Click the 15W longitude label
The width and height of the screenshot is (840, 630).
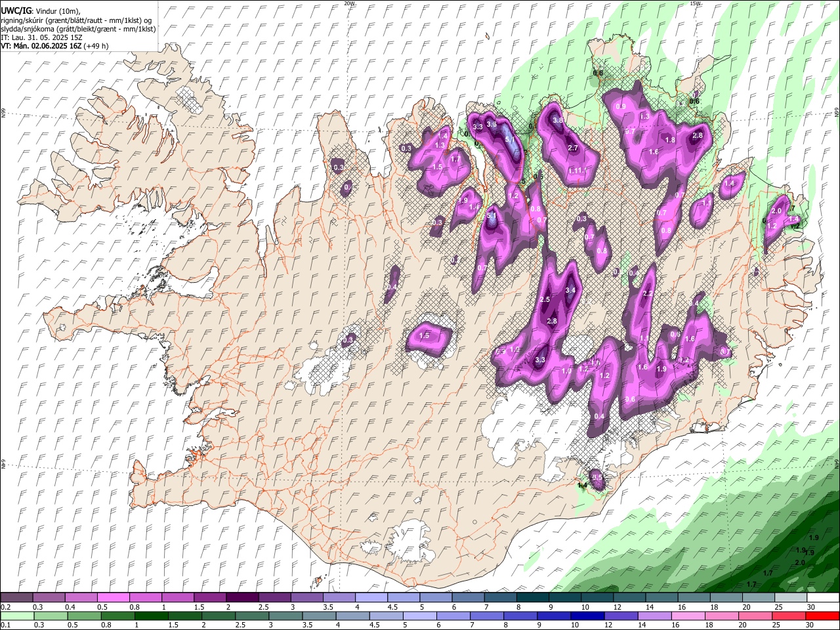(x=695, y=3)
